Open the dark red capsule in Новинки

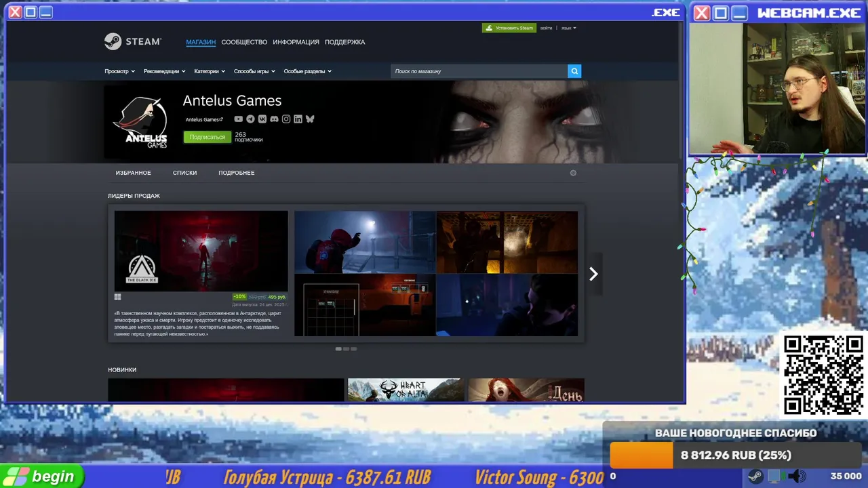[x=226, y=390]
